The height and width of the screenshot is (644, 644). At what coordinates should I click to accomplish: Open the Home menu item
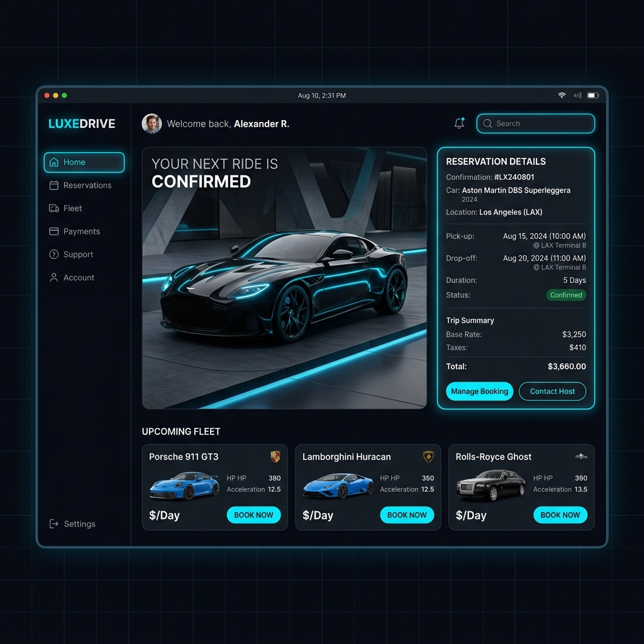click(84, 162)
